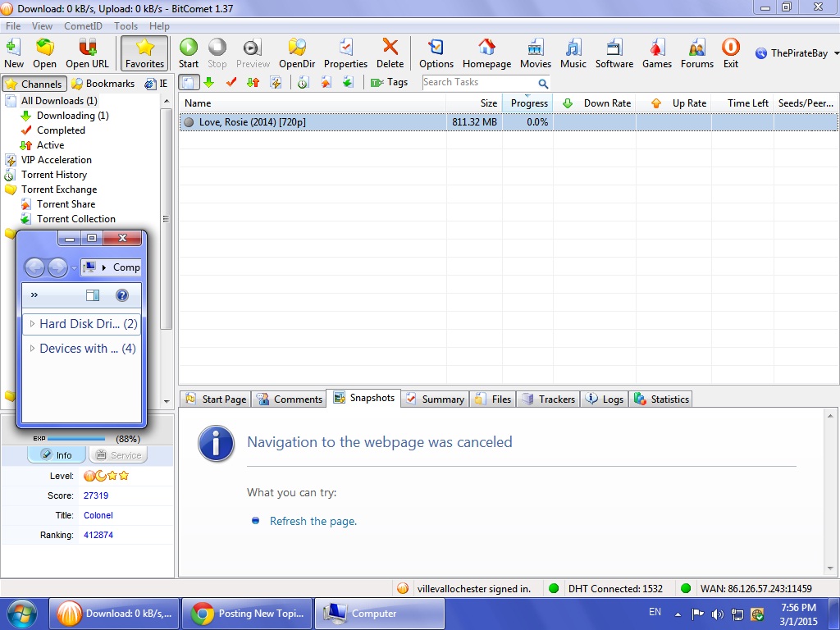Viewport: 840px width, 630px height.
Task: Select Downloading (1) in the sidebar
Action: 72,116
